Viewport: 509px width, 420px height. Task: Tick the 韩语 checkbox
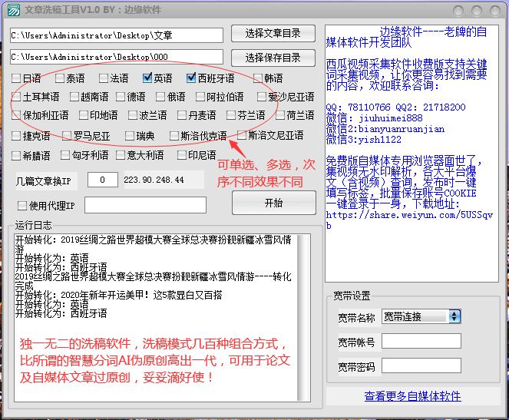coord(258,78)
